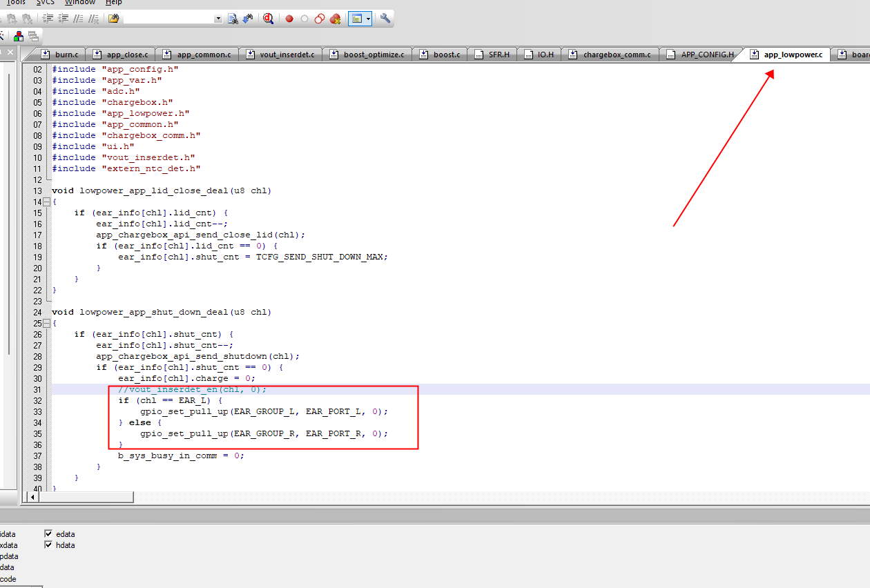Switch to the vout_inserdet.c tab
The image size is (870, 588).
[280, 55]
